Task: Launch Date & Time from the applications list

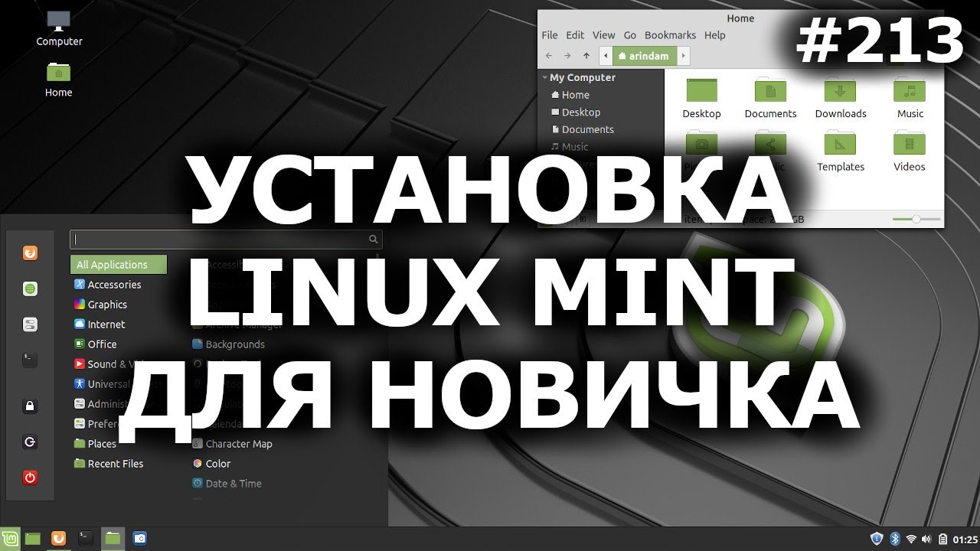Action: click(x=227, y=483)
